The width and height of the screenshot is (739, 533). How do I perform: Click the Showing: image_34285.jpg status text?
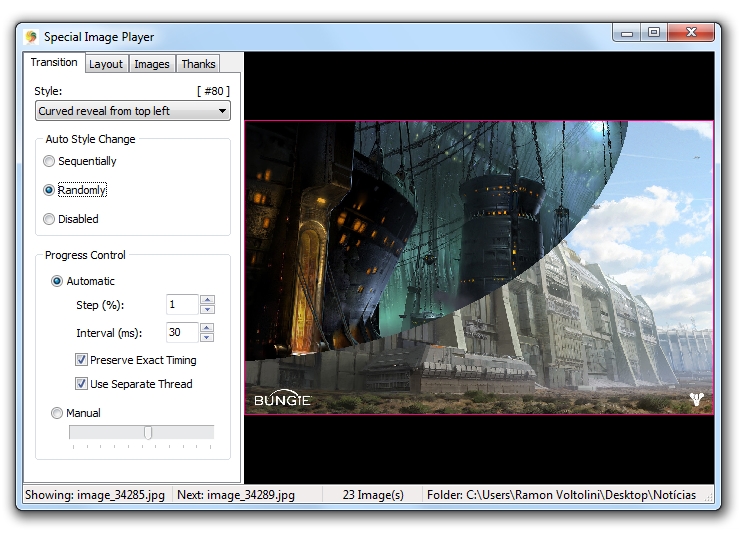(x=95, y=495)
